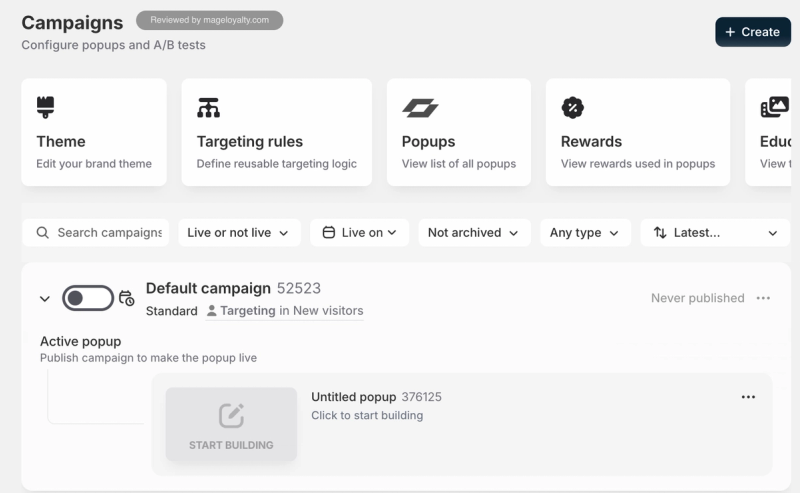
Task: Open the Rewards card
Action: [x=638, y=132]
